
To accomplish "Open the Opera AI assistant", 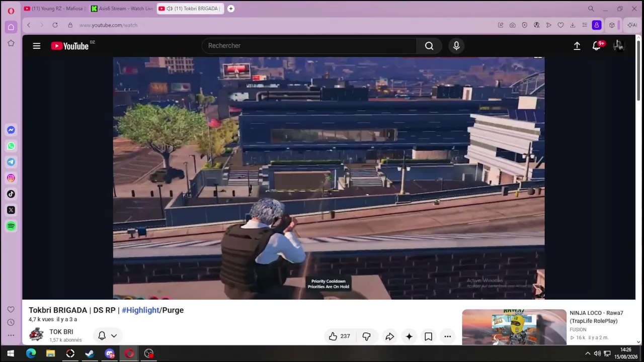I will pyautogui.click(x=632, y=25).
